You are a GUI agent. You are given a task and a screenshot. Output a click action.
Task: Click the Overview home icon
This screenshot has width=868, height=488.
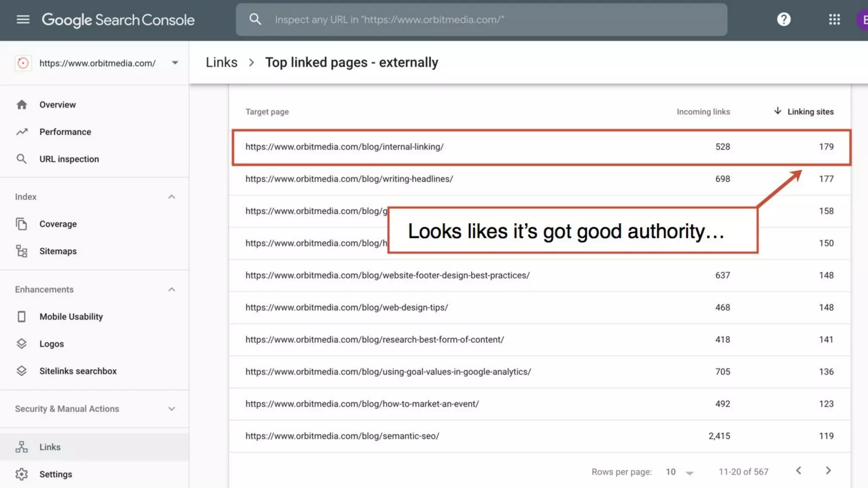[22, 105]
